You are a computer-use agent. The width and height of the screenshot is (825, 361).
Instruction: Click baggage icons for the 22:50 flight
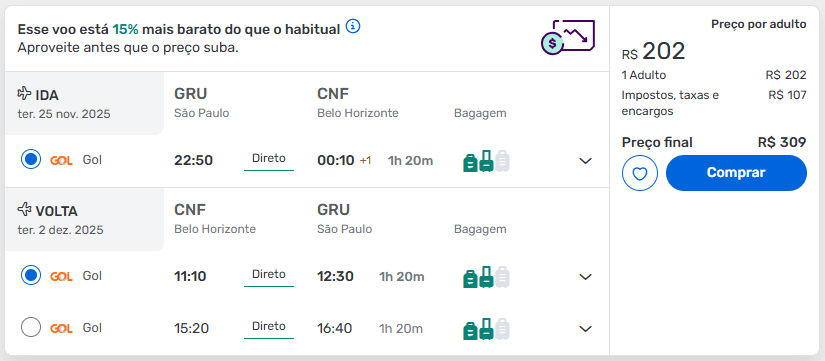point(487,161)
